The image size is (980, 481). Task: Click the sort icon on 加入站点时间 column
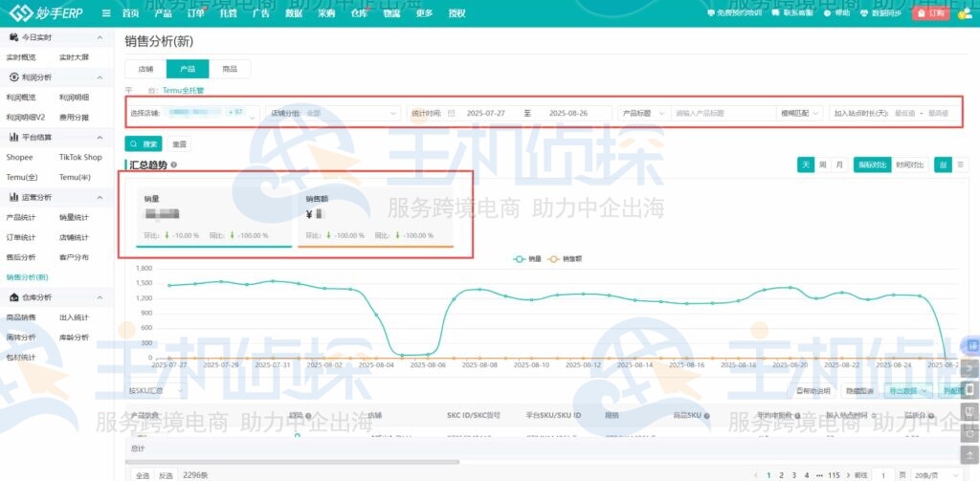tap(873, 415)
